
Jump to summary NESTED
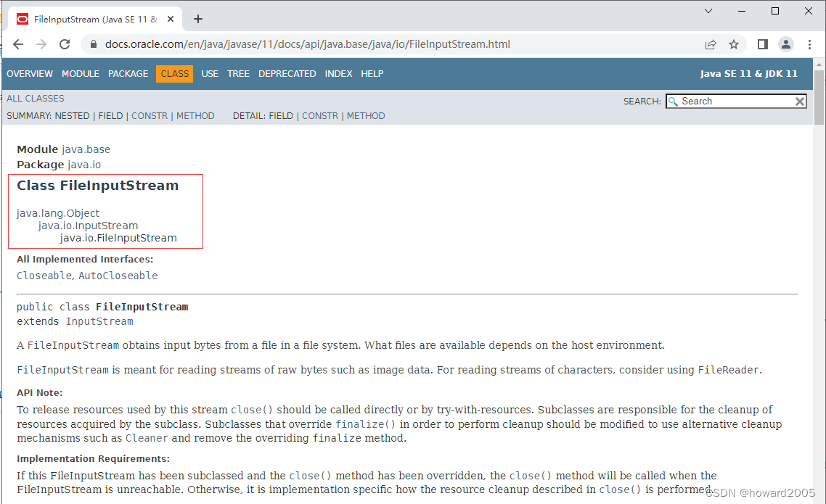tap(72, 116)
